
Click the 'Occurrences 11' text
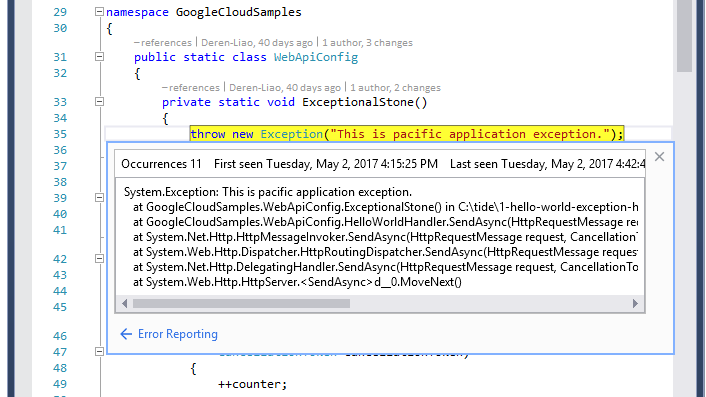tap(161, 164)
